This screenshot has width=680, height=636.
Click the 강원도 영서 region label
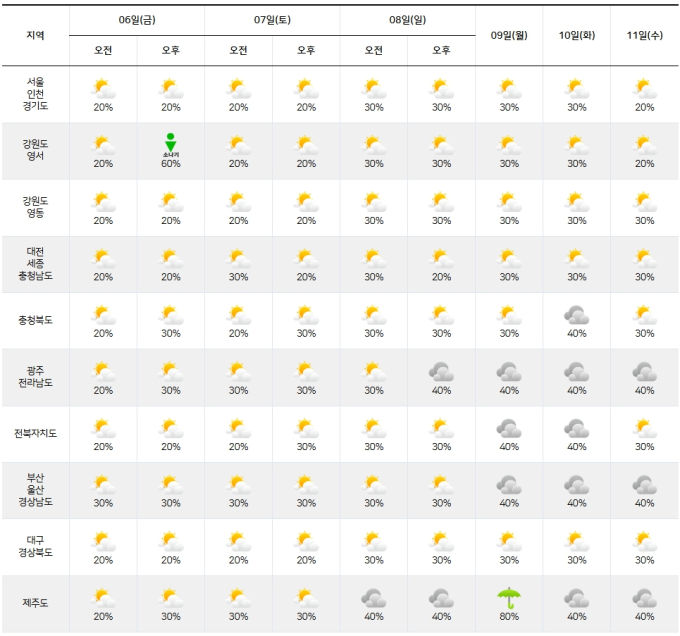click(35, 150)
